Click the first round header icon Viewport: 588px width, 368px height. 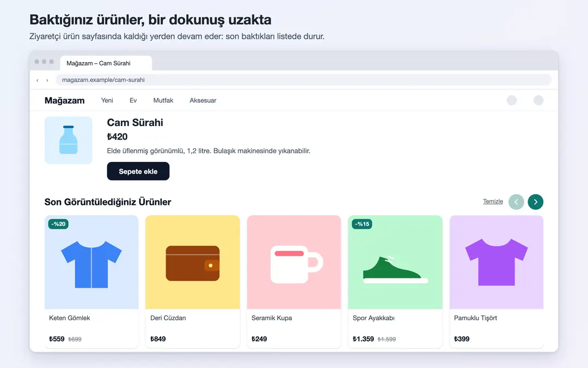pyautogui.click(x=511, y=100)
